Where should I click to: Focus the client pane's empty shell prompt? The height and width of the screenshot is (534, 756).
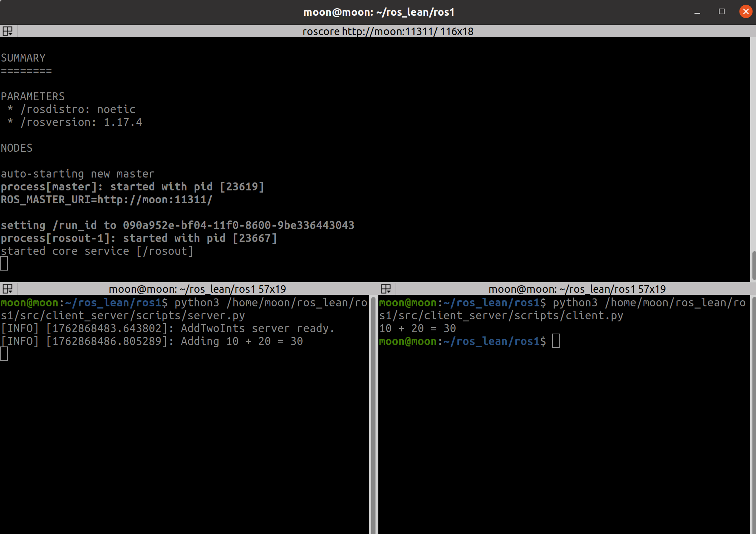[556, 341]
